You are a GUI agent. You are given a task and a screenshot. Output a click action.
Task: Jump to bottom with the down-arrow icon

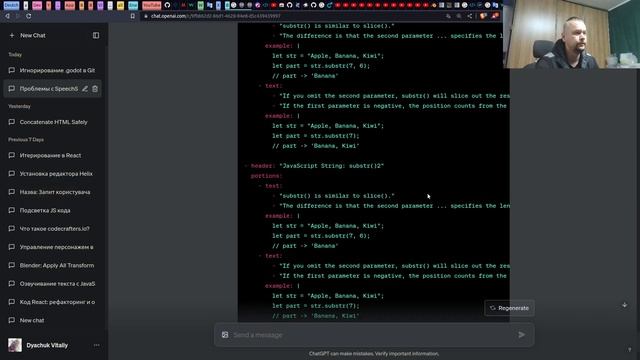pyautogui.click(x=624, y=305)
